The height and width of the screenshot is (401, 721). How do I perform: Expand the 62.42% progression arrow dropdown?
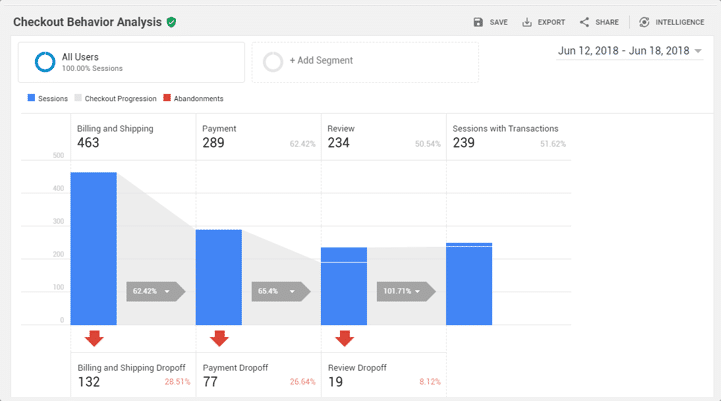point(167,292)
